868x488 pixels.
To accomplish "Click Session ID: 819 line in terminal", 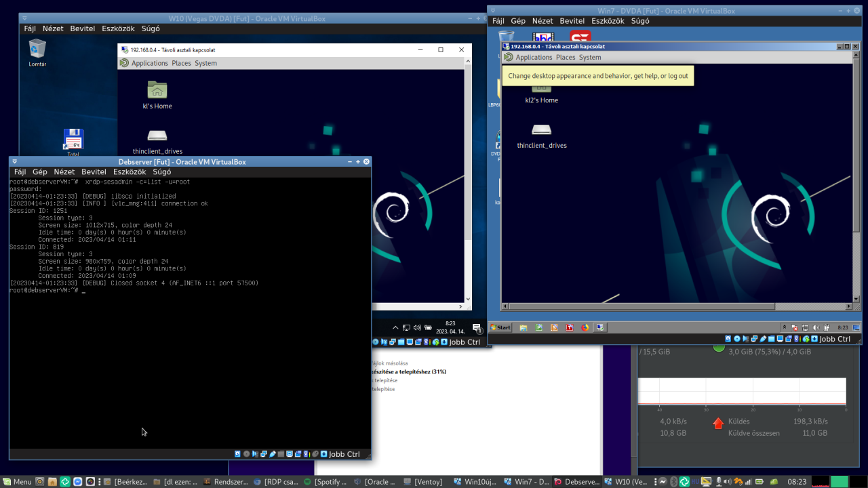I will 37,247.
